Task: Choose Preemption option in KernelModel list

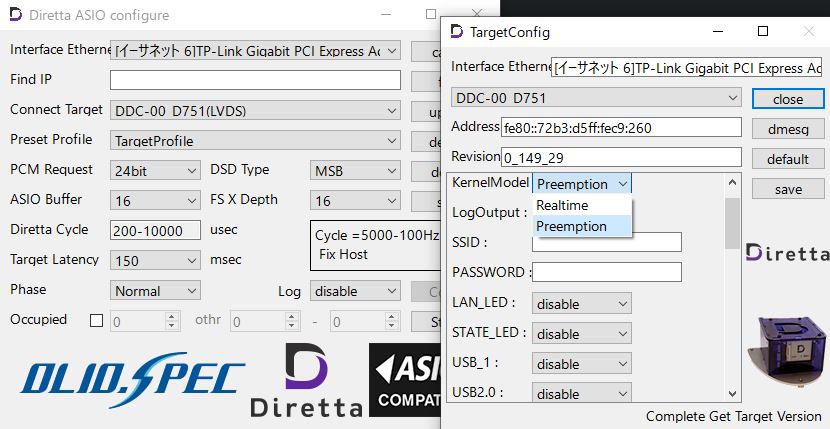Action: (x=582, y=226)
